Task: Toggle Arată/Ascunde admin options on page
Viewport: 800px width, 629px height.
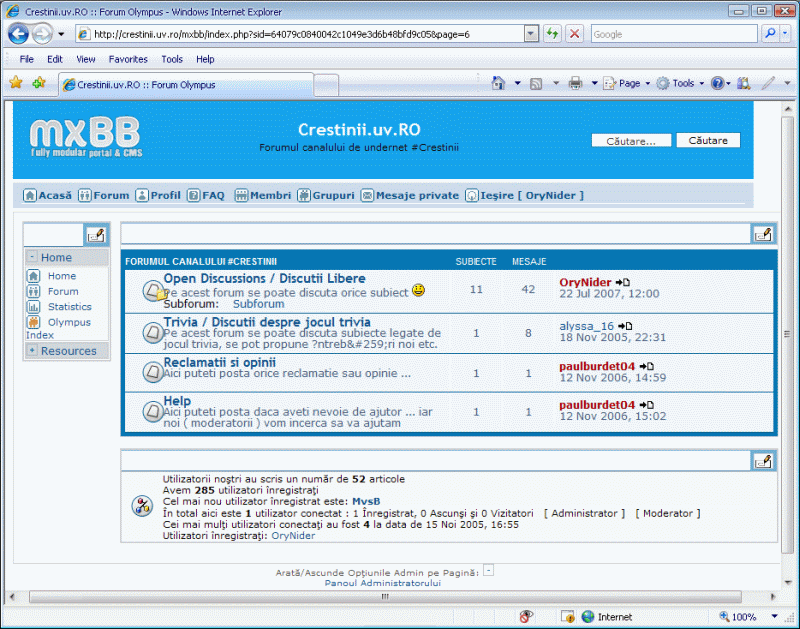Action: (488, 571)
